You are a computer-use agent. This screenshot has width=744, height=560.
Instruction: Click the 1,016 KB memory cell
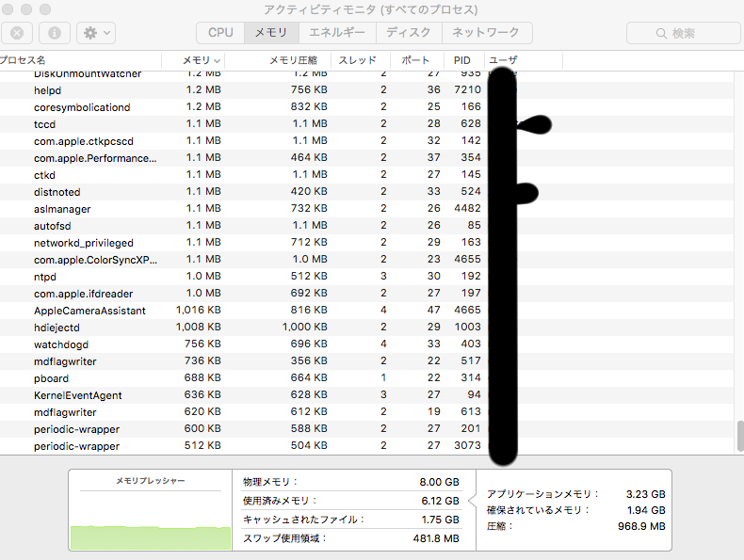(x=199, y=310)
